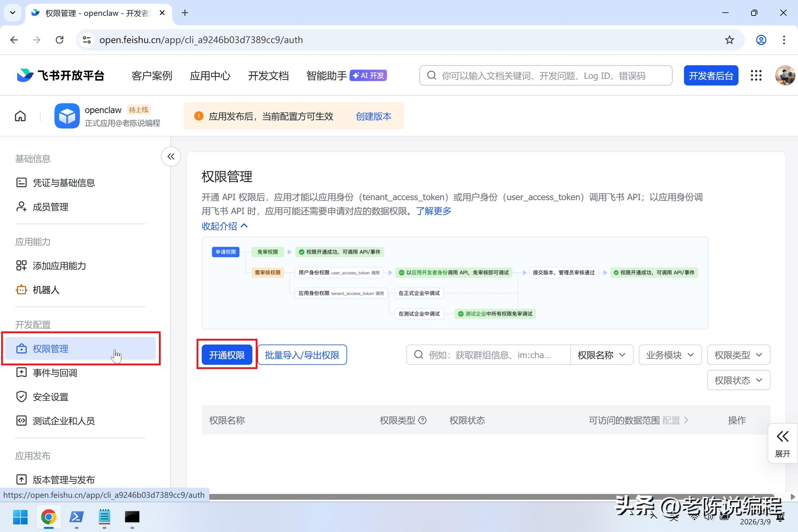The height and width of the screenshot is (532, 798).
Task: Open the apps grid icon in header
Action: [x=756, y=76]
